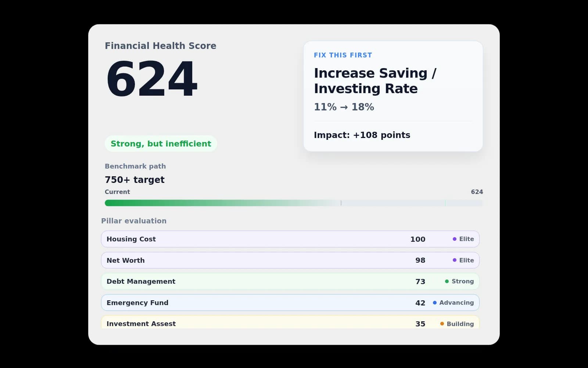This screenshot has height=368, width=588.
Task: Click the current score marker on progress bar
Action: tap(341, 203)
